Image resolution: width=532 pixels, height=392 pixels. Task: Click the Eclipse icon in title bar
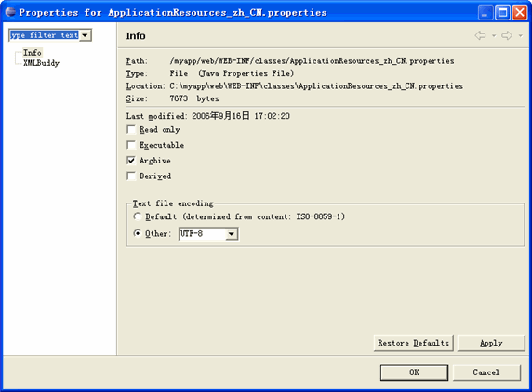pos(10,12)
